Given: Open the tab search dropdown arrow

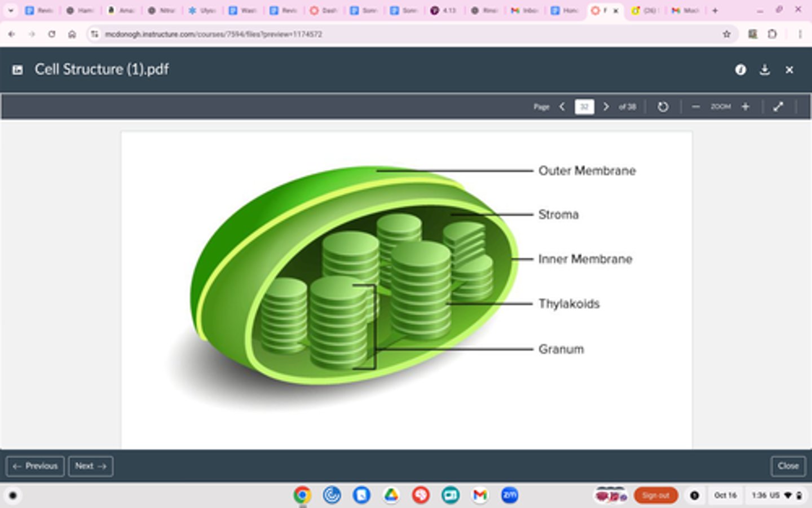Looking at the screenshot, I should (x=10, y=10).
